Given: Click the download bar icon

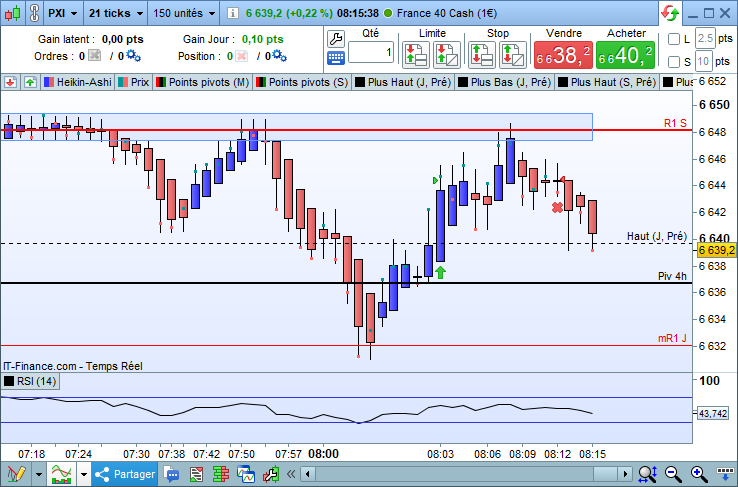Looking at the screenshot, I should pyautogui.click(x=725, y=473).
